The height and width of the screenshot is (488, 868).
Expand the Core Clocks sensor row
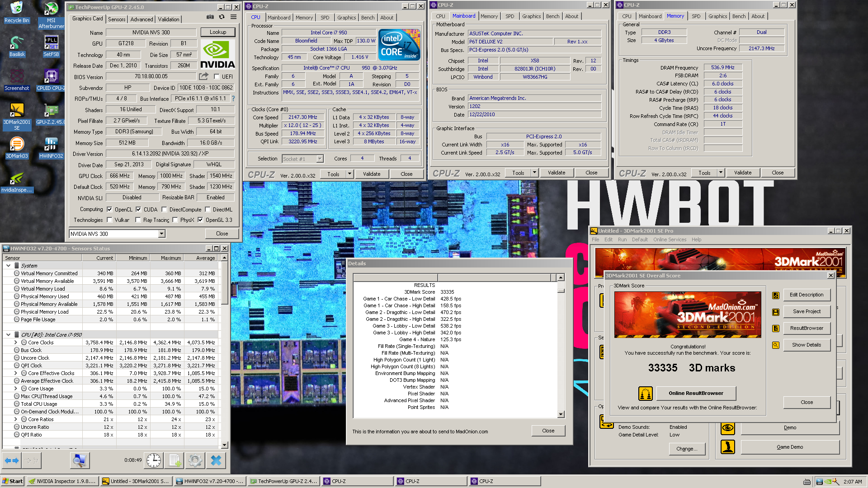coord(16,343)
